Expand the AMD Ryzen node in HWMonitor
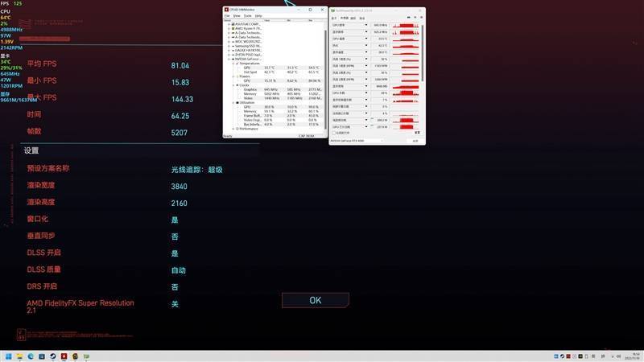The height and width of the screenshot is (362, 644). tap(229, 29)
